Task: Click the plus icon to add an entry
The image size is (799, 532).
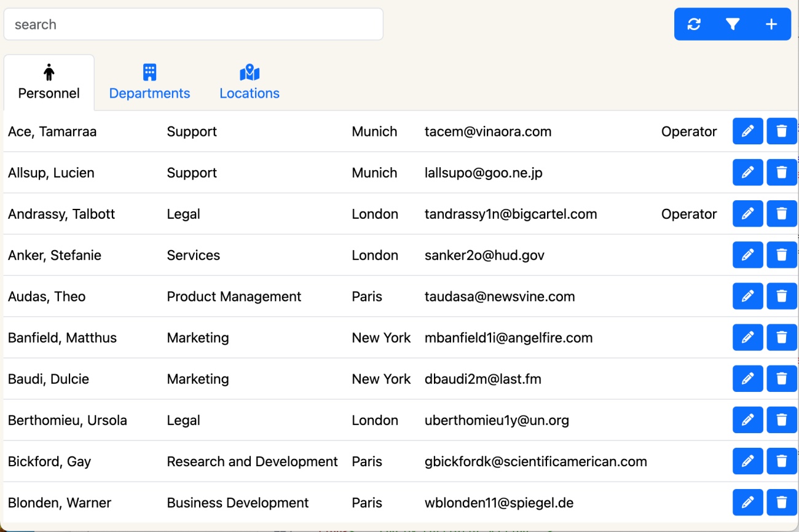Action: coord(771,25)
